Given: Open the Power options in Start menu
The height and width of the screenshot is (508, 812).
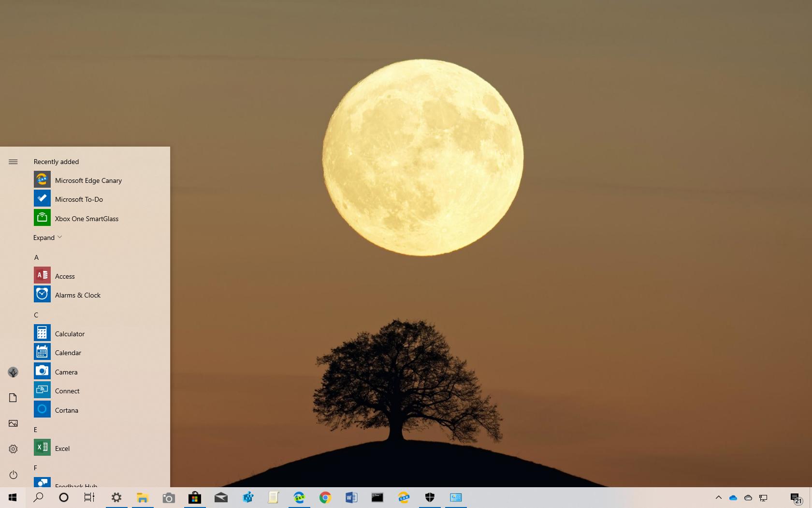Looking at the screenshot, I should tap(13, 475).
